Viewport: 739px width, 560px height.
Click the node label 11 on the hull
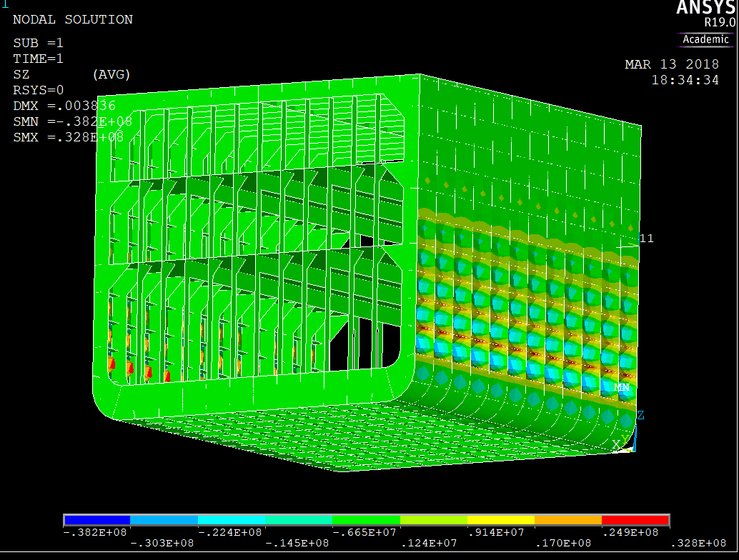coord(646,239)
